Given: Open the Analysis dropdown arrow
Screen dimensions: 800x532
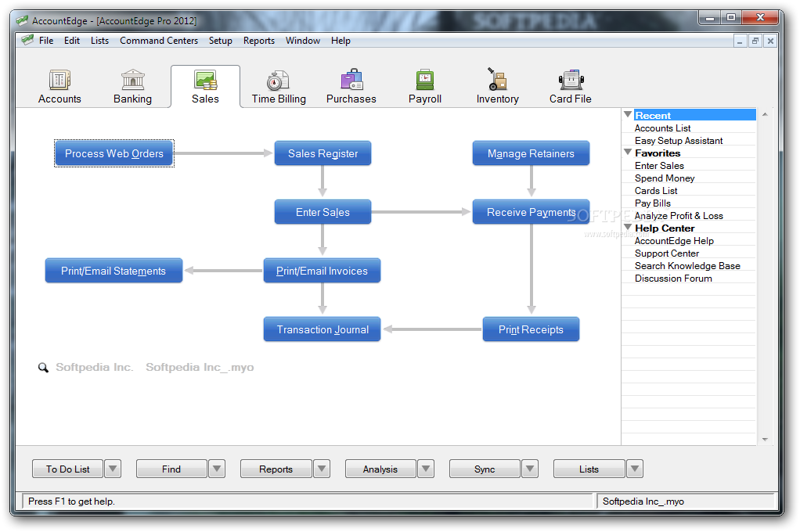Looking at the screenshot, I should point(426,469).
